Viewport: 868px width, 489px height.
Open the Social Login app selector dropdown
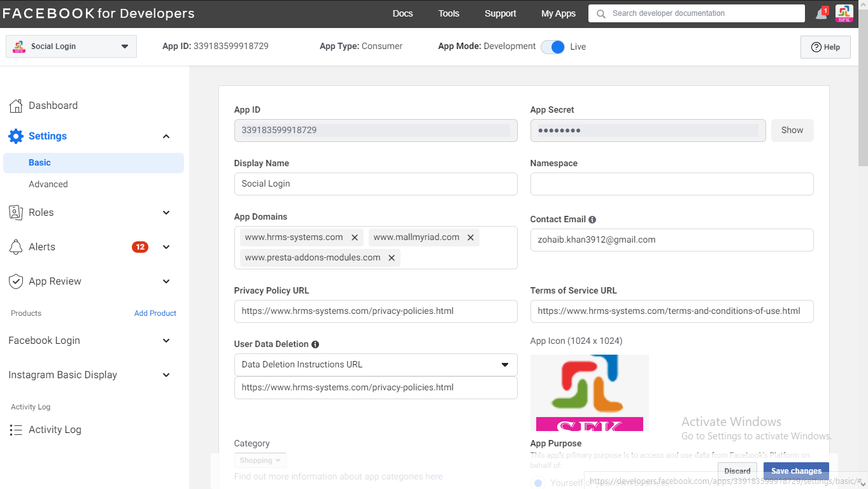(71, 46)
